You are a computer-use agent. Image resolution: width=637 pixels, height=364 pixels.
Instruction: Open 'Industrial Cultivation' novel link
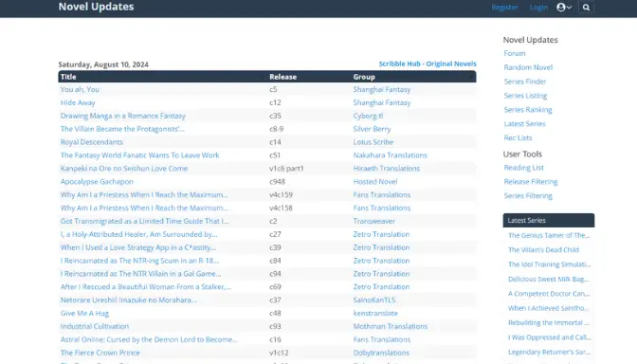(x=94, y=326)
